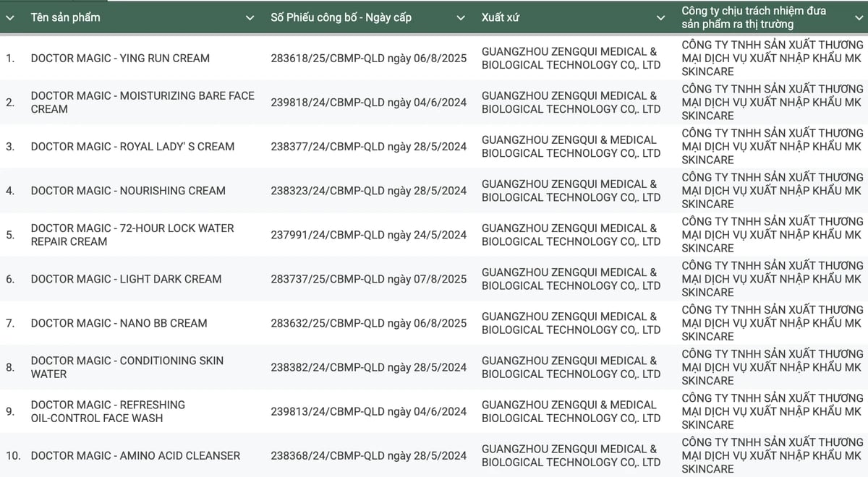Viewport: 868px width, 477px height.
Task: Open the Số Phiếu công bố column dropdown arrow
Action: click(x=461, y=17)
